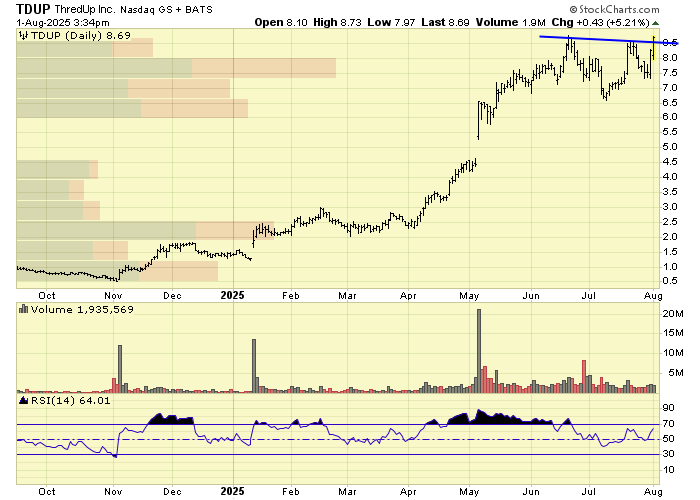The width and height of the screenshot is (700, 500).
Task: Click the blue resistance trendline above the price peaks
Action: pos(609,40)
